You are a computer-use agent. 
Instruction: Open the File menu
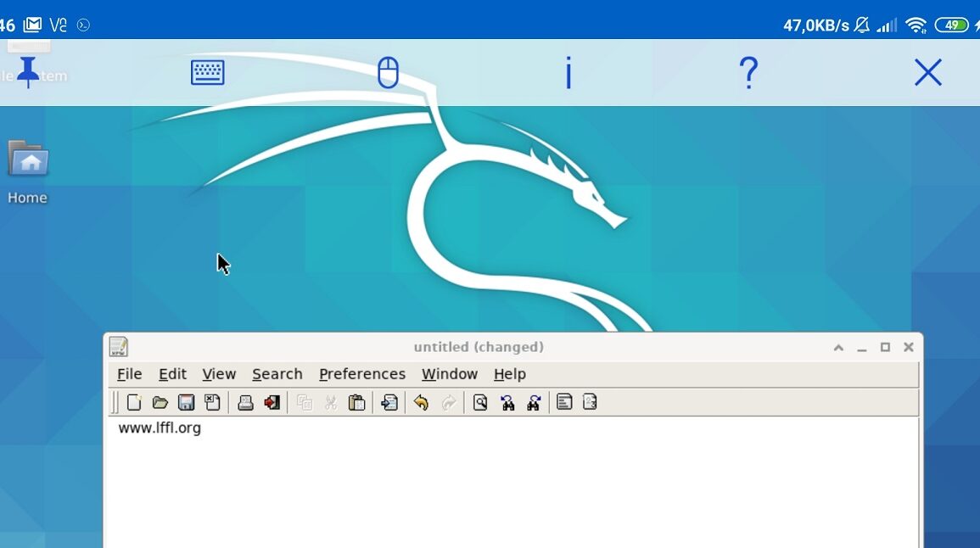click(129, 373)
